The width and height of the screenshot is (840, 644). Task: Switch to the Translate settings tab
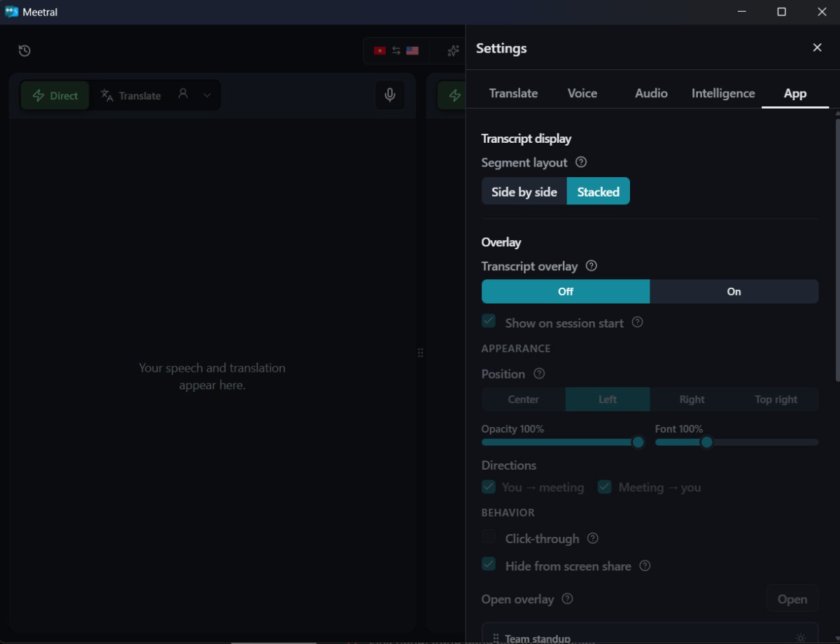click(x=513, y=93)
